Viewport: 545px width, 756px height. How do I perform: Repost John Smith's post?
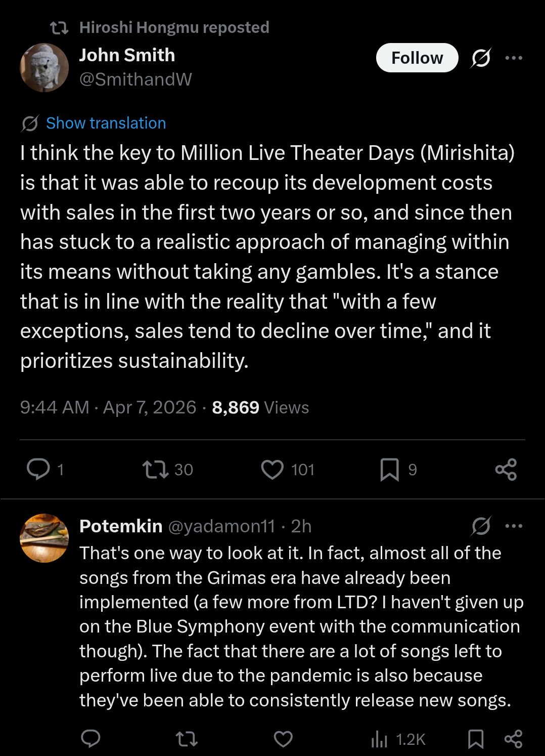click(x=155, y=469)
